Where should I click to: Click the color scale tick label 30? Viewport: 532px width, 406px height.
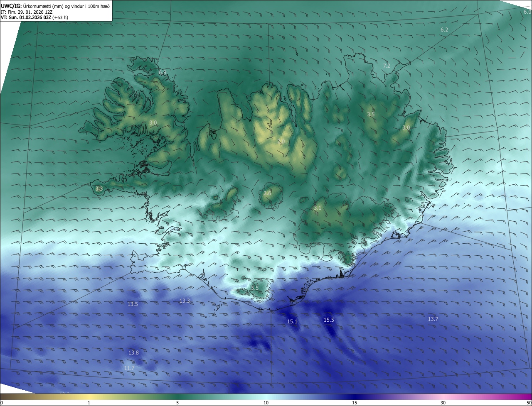tap(443, 403)
